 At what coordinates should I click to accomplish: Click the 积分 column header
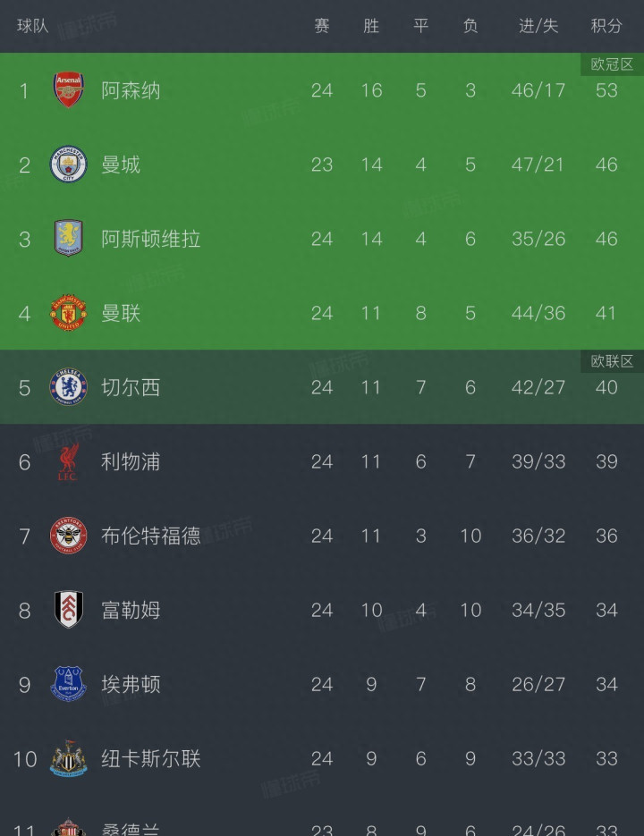[x=606, y=26]
